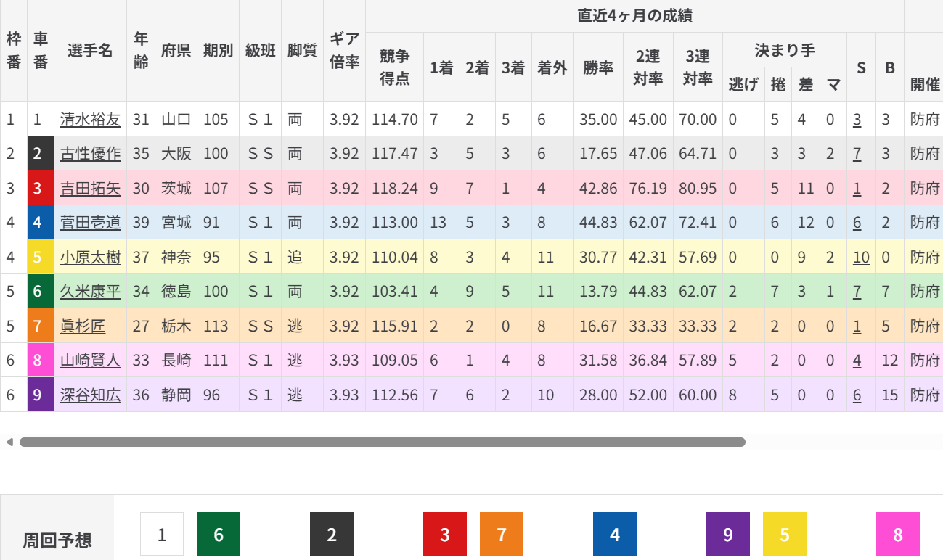The width and height of the screenshot is (943, 560).
Task: Select the orange 7 badge in 周回予想 row
Action: click(x=502, y=535)
